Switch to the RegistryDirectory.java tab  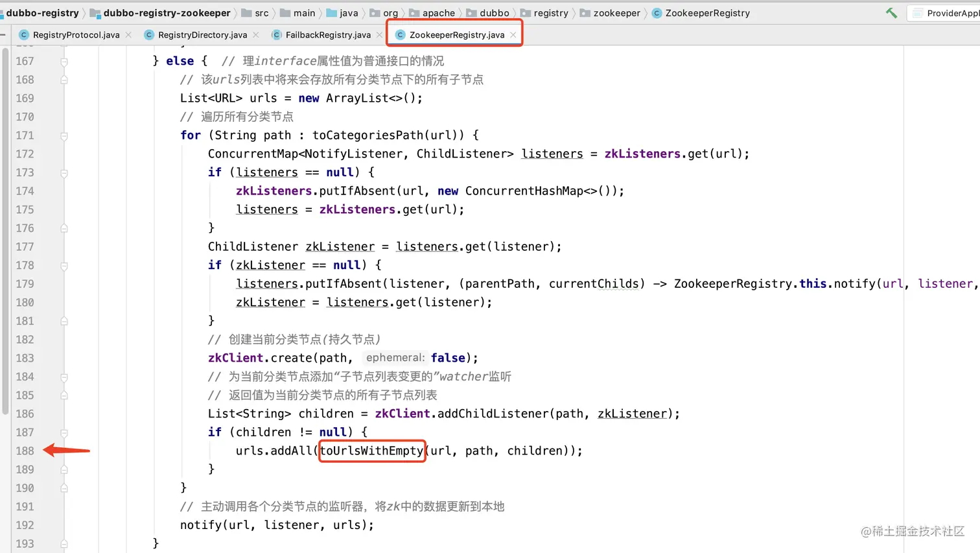click(202, 35)
